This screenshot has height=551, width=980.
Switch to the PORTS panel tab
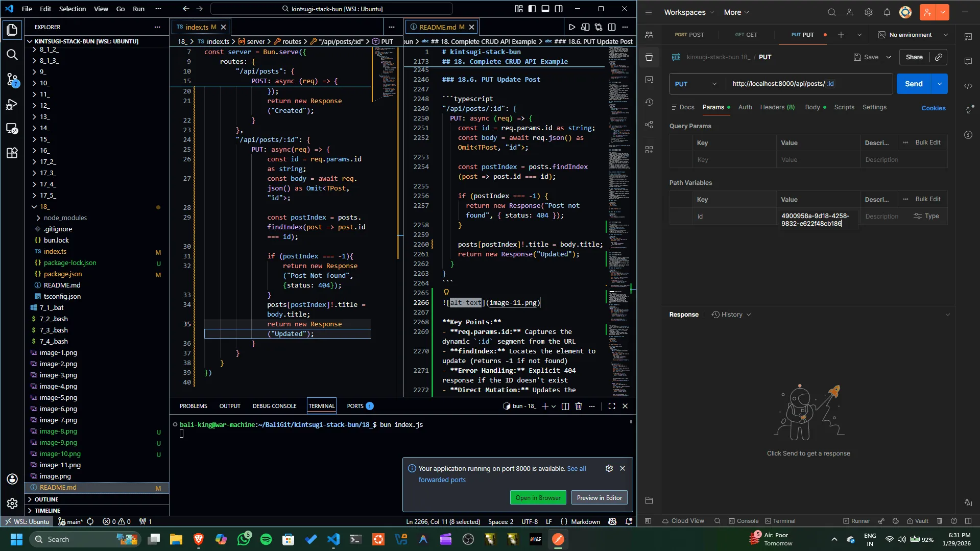pos(355,406)
